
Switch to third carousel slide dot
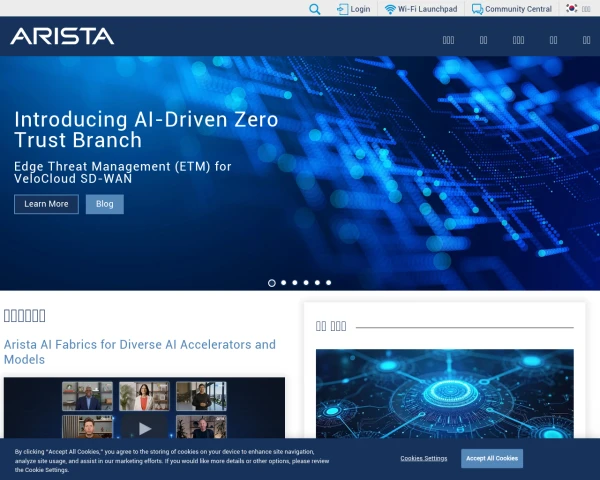pyautogui.click(x=295, y=282)
